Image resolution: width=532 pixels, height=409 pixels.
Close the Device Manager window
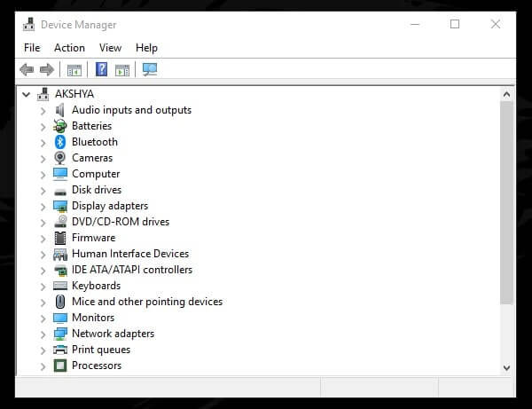pyautogui.click(x=496, y=24)
